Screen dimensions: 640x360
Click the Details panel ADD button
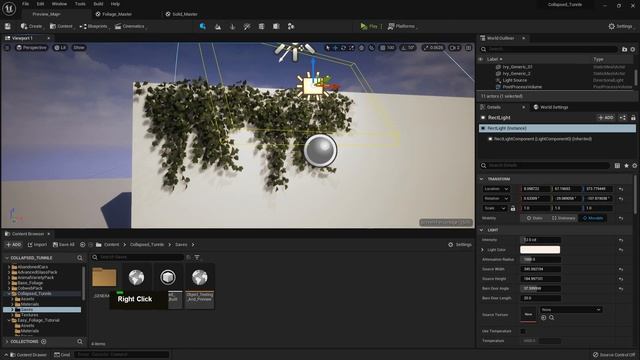606,118
